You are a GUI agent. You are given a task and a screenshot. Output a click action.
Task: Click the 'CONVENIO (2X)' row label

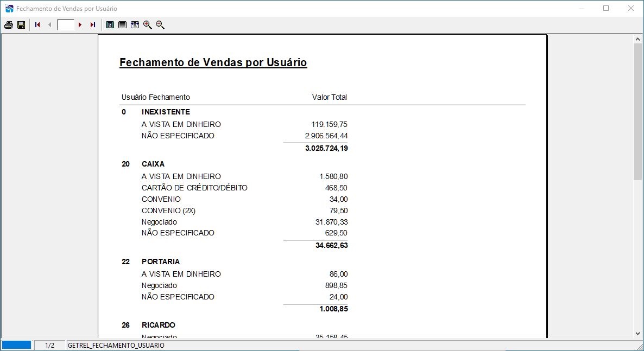click(x=168, y=210)
